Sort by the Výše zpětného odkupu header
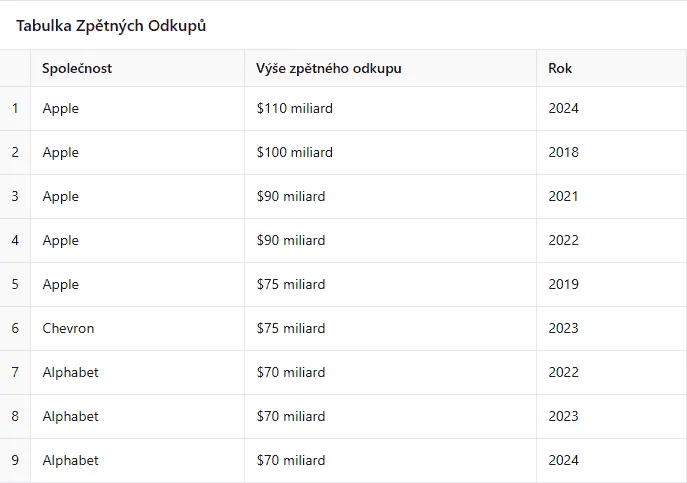Viewport: 687px width, 483px height. click(329, 68)
